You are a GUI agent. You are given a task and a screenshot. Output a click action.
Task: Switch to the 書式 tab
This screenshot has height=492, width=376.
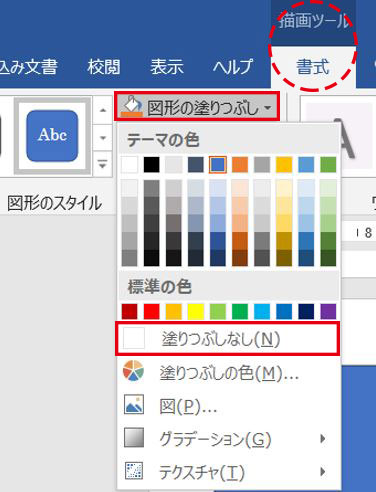coord(313,67)
